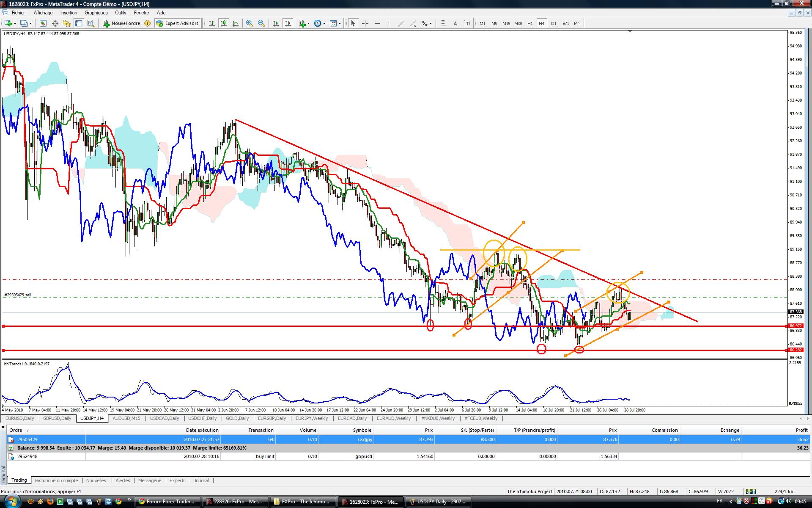Click the Zoom Out magnifier icon
The image size is (812, 508).
(261, 23)
